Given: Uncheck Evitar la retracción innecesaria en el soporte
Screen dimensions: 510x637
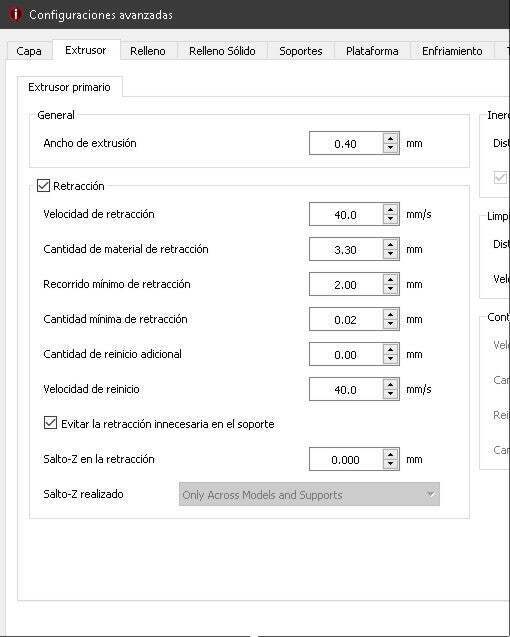Looking at the screenshot, I should 50,423.
